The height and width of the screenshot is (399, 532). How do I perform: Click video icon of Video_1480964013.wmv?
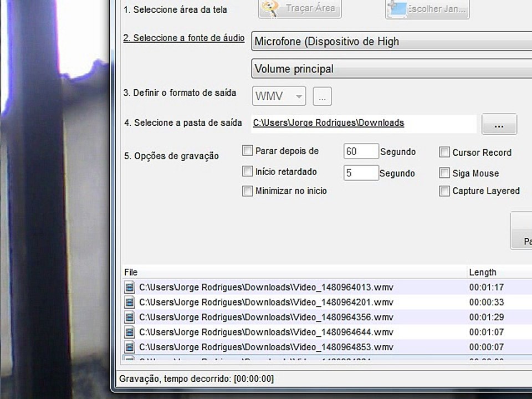coord(129,288)
